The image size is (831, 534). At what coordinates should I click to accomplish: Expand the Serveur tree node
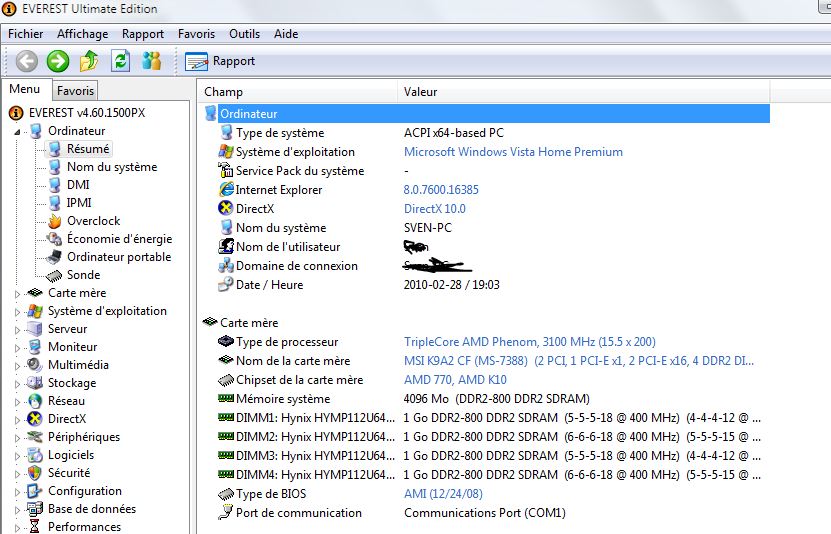click(17, 330)
